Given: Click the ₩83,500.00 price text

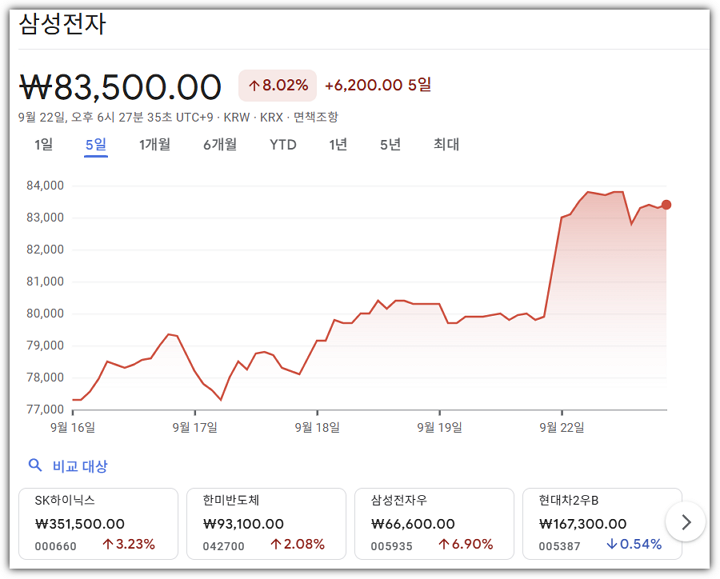Looking at the screenshot, I should coord(120,87).
